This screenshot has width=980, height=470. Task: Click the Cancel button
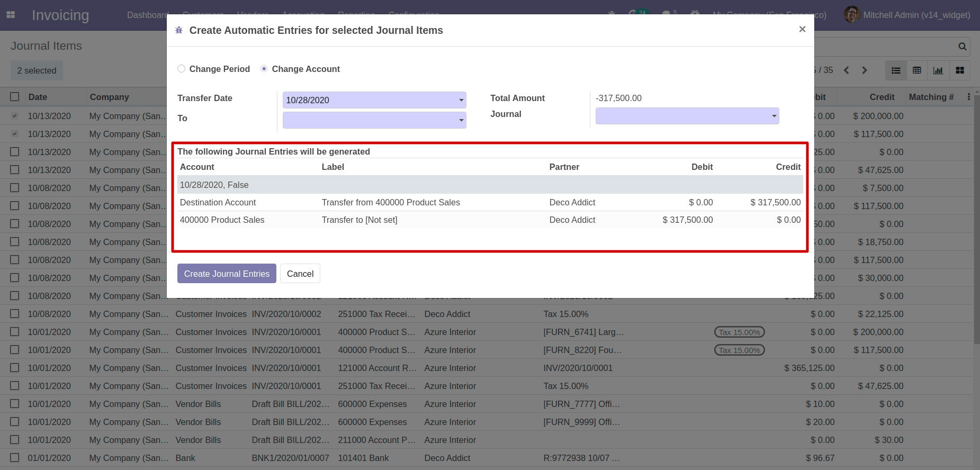pyautogui.click(x=300, y=274)
